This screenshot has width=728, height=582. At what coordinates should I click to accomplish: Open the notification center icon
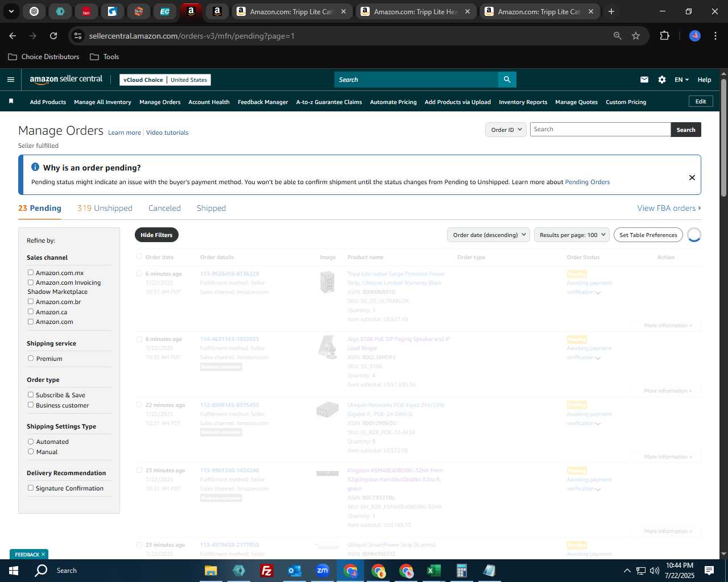pyautogui.click(x=709, y=571)
